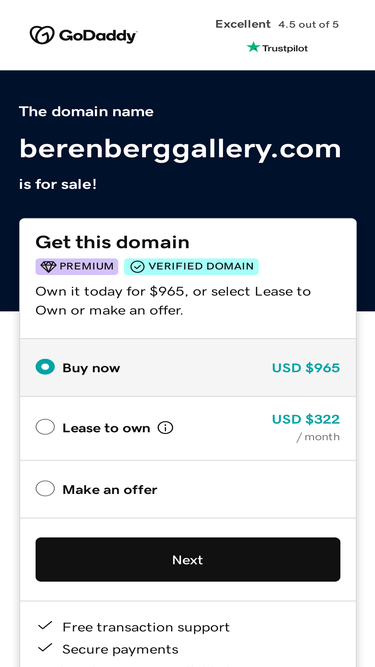Click the berenberggallery.com domain heading
Viewport: 375px width, 667px height.
[x=180, y=149]
